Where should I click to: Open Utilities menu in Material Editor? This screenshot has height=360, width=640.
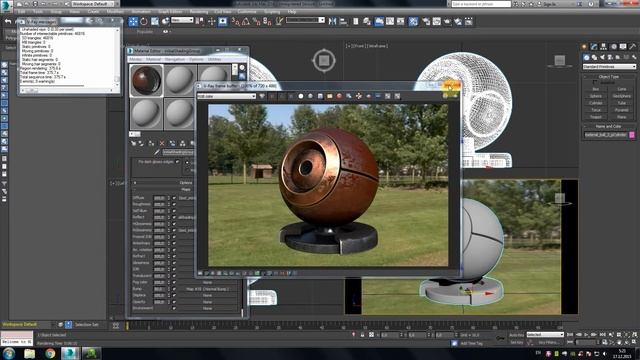[x=214, y=60]
